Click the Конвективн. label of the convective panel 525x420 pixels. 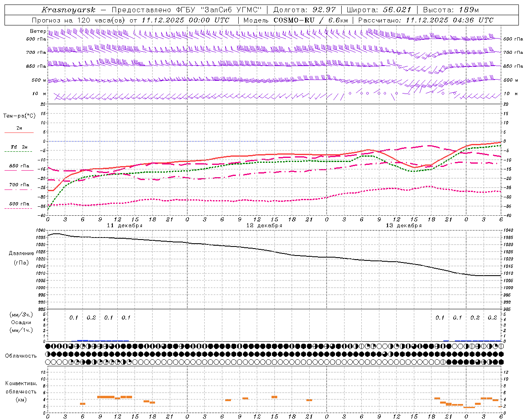click(21, 383)
